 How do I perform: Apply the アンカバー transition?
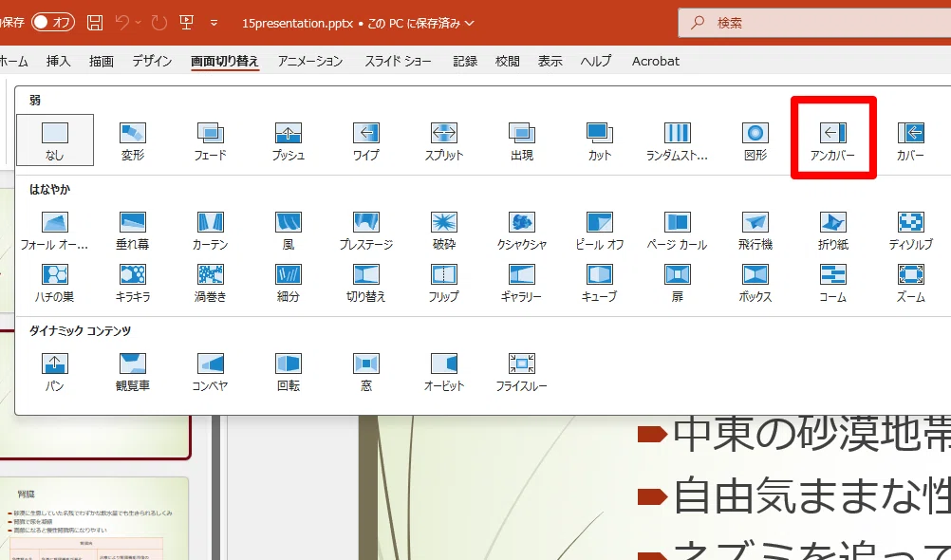click(x=832, y=140)
